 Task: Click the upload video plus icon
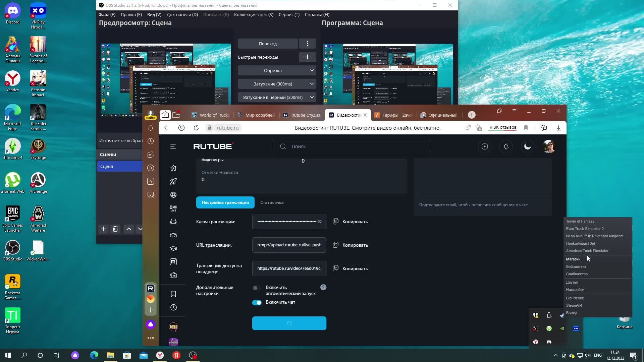(484, 146)
